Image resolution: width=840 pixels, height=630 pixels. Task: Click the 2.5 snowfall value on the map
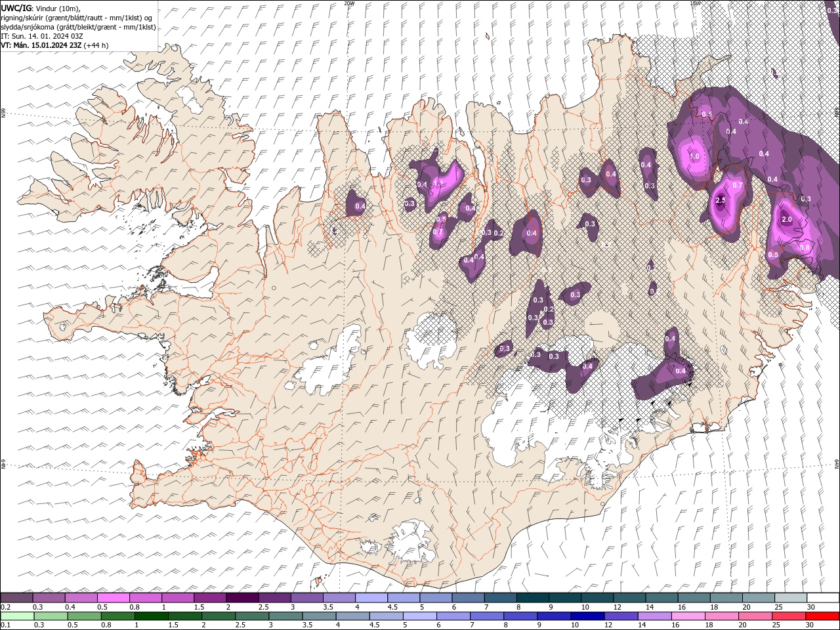point(720,200)
